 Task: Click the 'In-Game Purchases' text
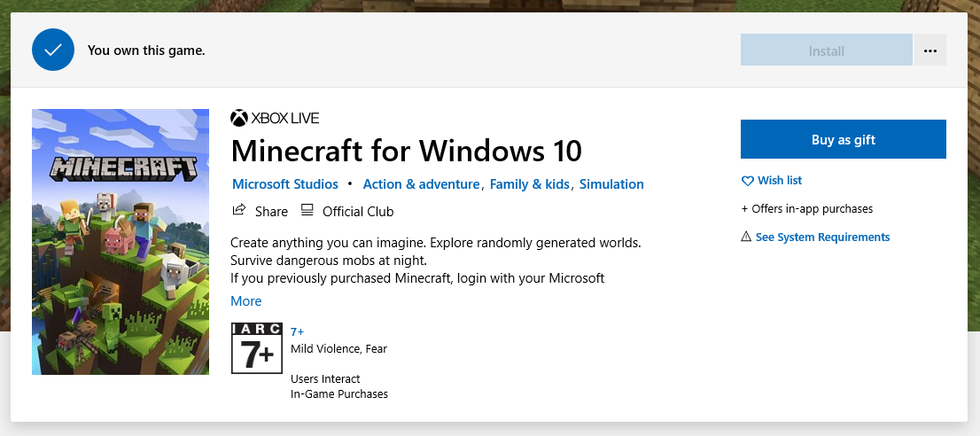pyautogui.click(x=339, y=394)
